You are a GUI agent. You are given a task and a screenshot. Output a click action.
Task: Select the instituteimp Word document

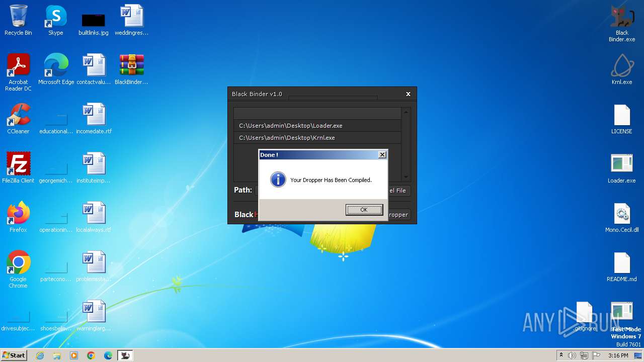(x=94, y=168)
